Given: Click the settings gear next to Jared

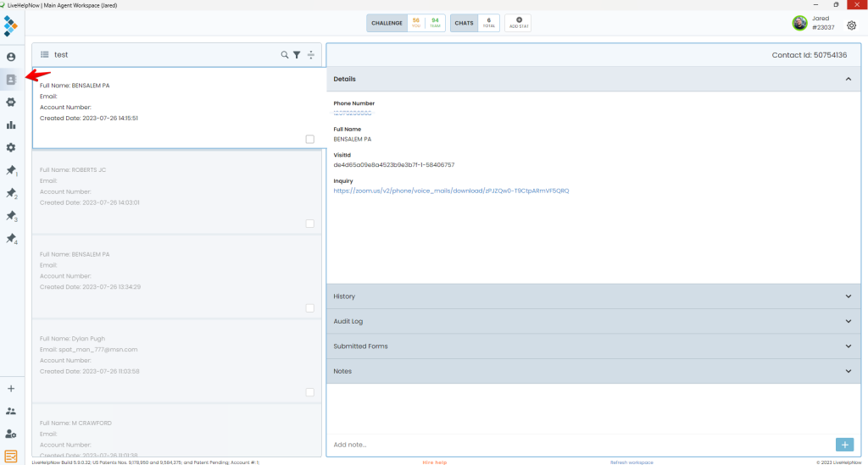Looking at the screenshot, I should pos(851,25).
